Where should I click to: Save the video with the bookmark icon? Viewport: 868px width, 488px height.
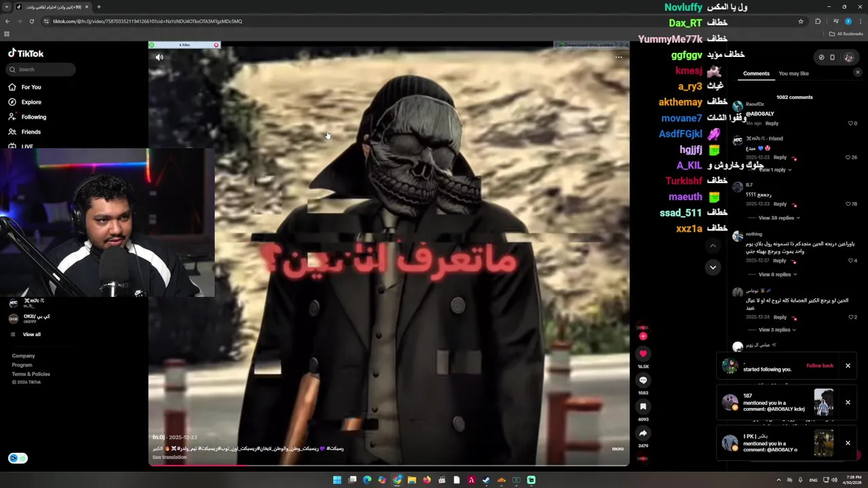[643, 407]
